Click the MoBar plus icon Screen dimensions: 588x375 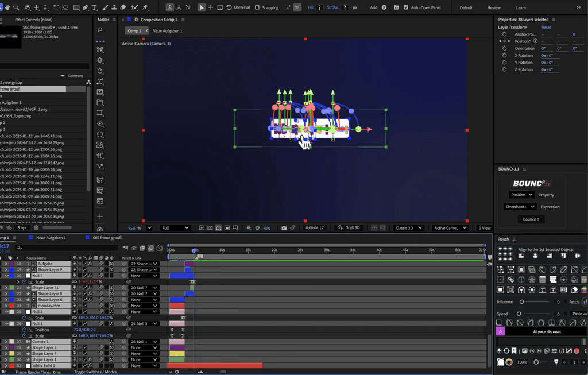(x=100, y=217)
